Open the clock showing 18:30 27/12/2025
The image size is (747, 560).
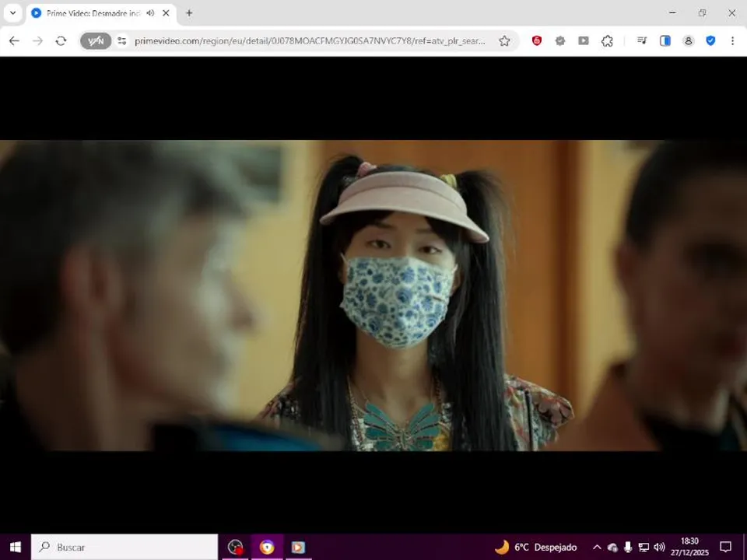[x=689, y=547]
